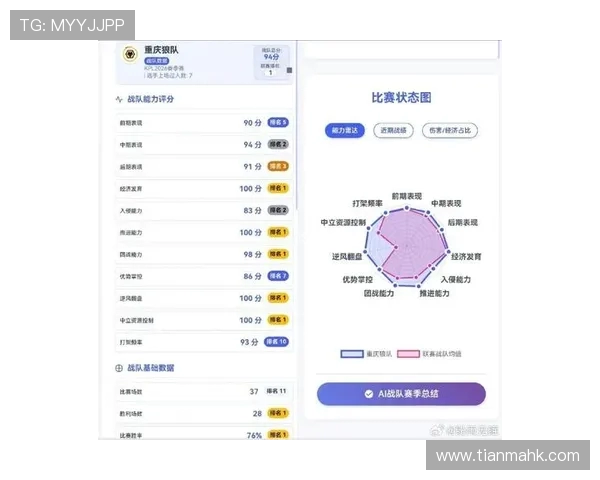Screen dimensions: 600x480
Task: Click the 重庆狼队 team logo
Action: click(x=130, y=54)
